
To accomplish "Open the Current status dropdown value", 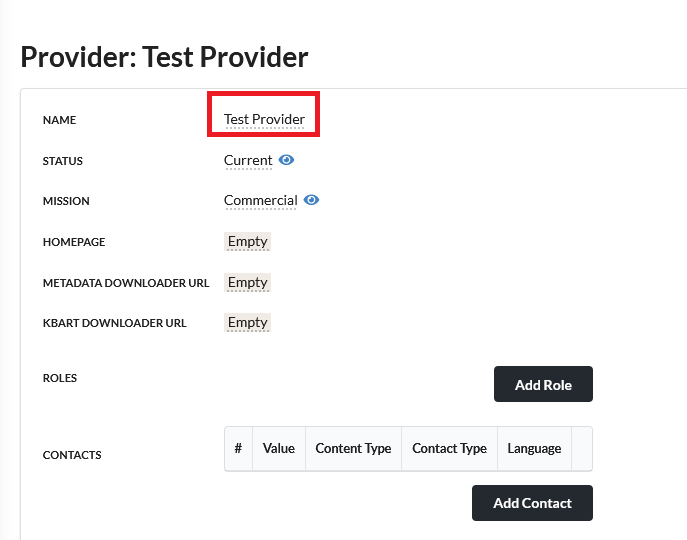I will click(x=248, y=160).
